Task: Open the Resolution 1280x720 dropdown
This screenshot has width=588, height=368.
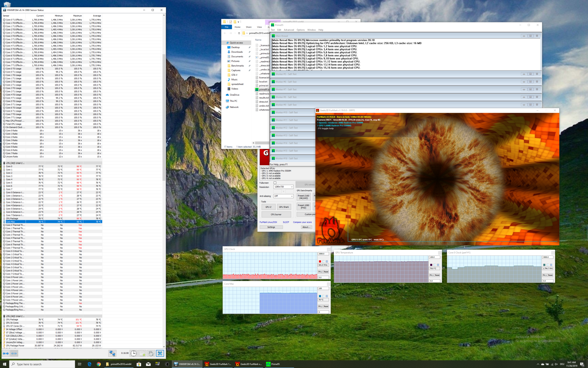Action: pos(283,187)
